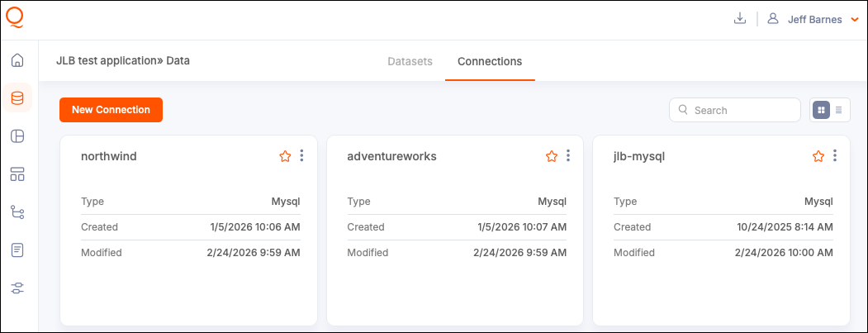
Task: Click the user profile icon
Action: click(x=773, y=19)
